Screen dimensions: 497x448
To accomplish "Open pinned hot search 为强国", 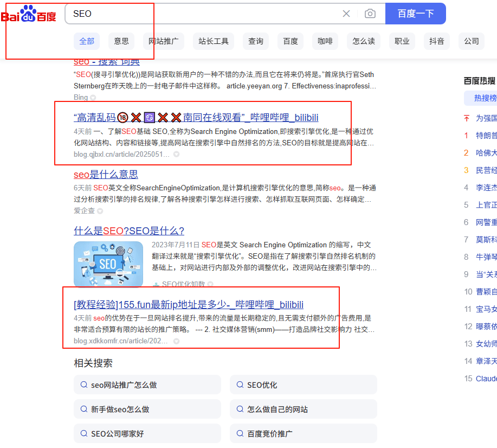I will (486, 118).
